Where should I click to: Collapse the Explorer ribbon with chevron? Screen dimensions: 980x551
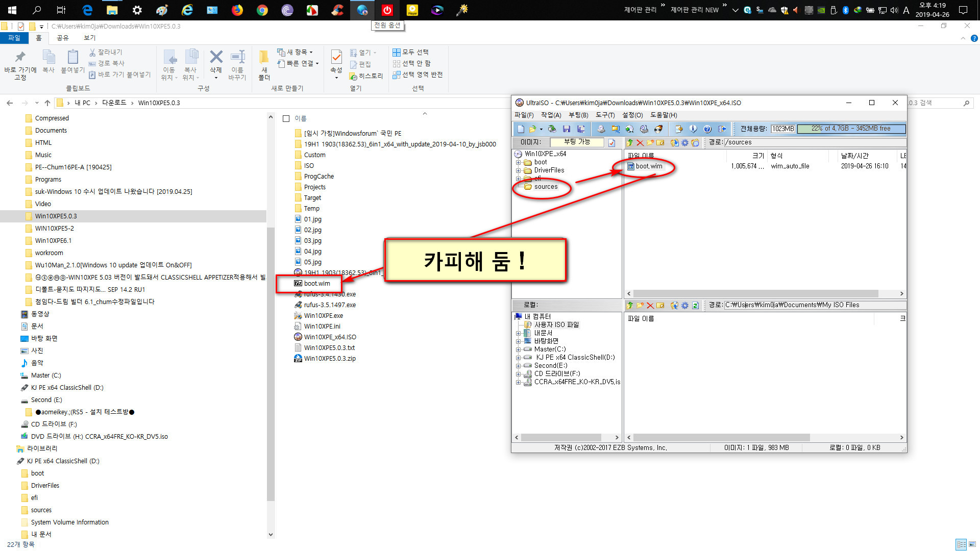click(x=963, y=38)
